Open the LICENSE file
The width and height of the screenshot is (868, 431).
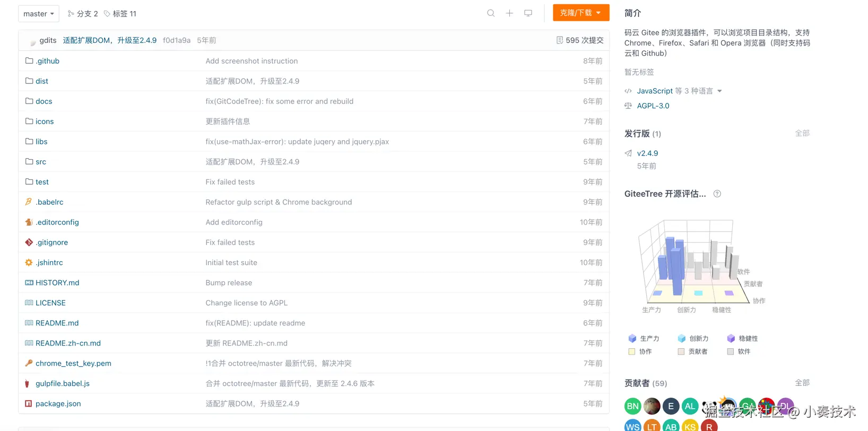50,303
